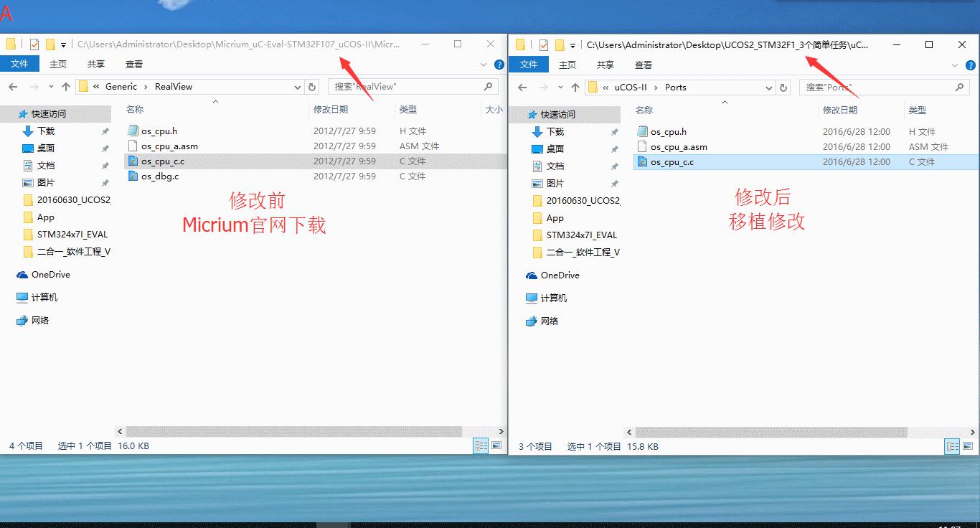Viewport: 980px width, 528px height.
Task: Open address bar history dropdown in right window
Action: 769,88
